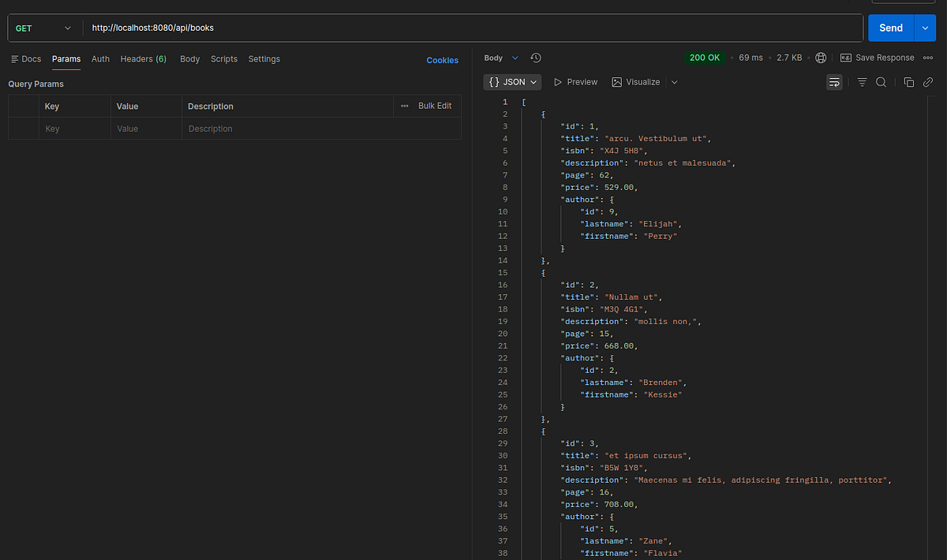Switch to Visualize view
This screenshot has width=947, height=560.
coord(636,82)
